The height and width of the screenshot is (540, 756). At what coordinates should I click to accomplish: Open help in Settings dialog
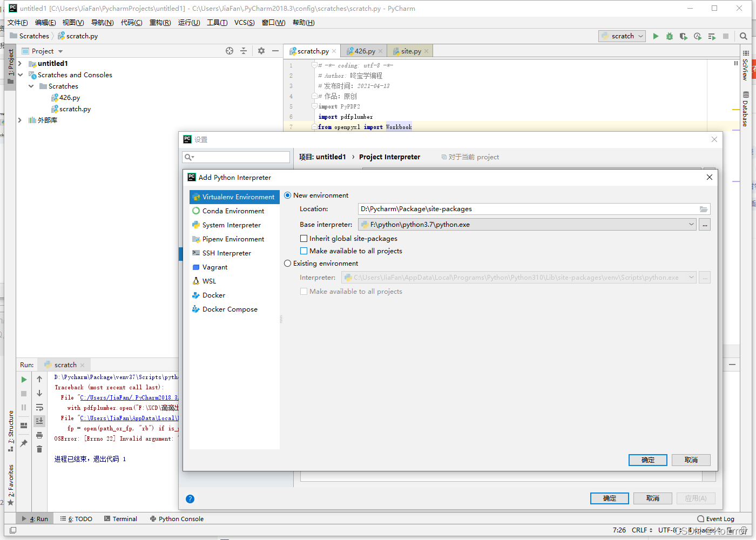pos(190,499)
